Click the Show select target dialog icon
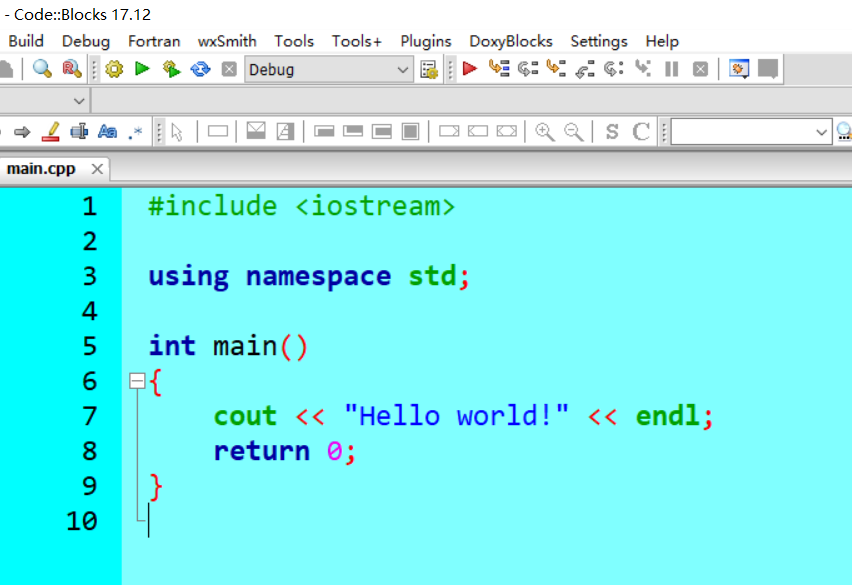Image resolution: width=852 pixels, height=585 pixels. [x=429, y=70]
